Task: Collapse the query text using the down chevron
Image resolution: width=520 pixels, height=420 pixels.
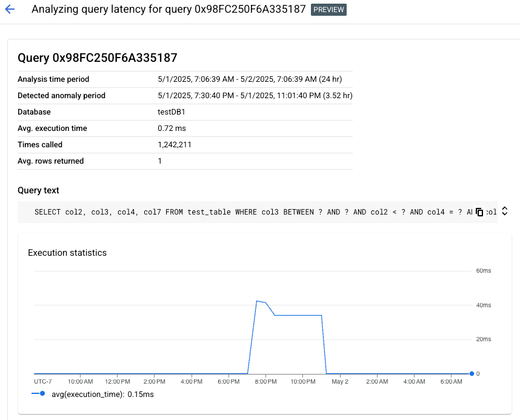Action: click(504, 214)
